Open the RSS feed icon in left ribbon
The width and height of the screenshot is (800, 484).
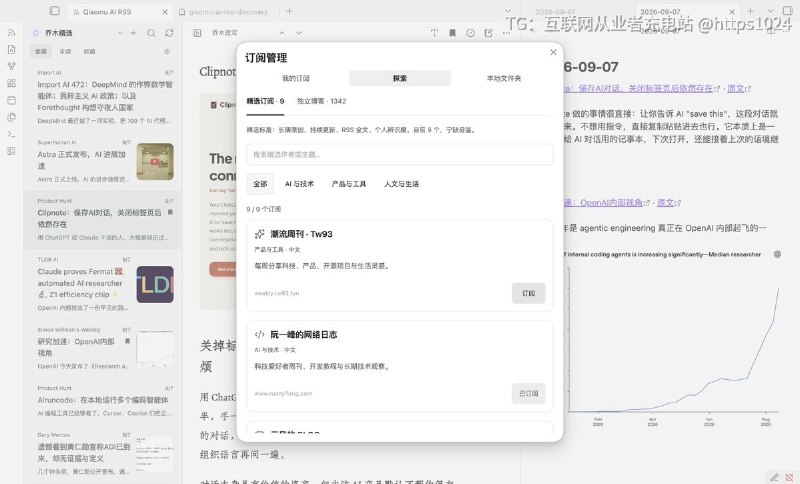tap(11, 33)
